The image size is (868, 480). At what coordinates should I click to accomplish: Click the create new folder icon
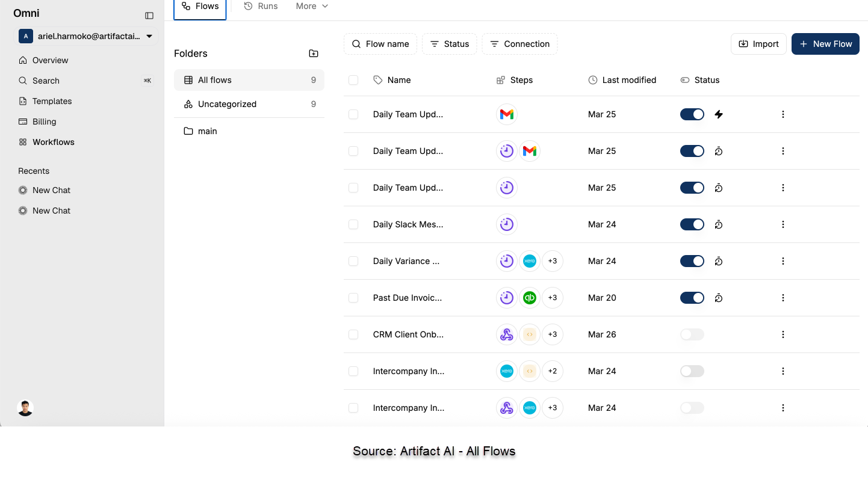click(314, 53)
